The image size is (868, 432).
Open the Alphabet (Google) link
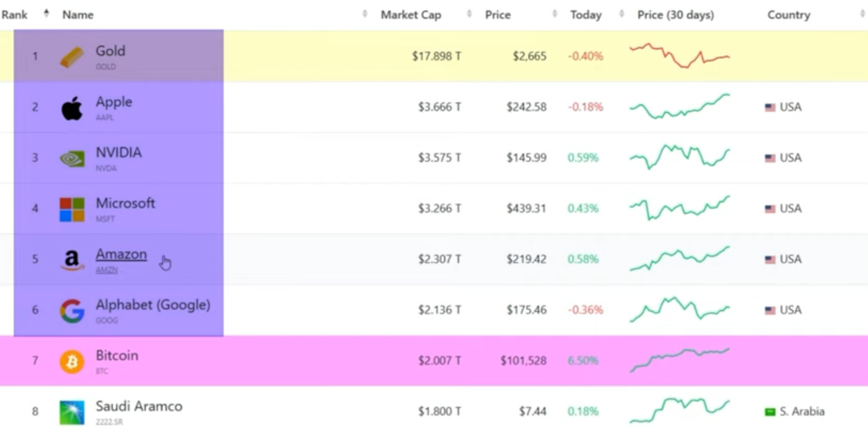(x=153, y=305)
